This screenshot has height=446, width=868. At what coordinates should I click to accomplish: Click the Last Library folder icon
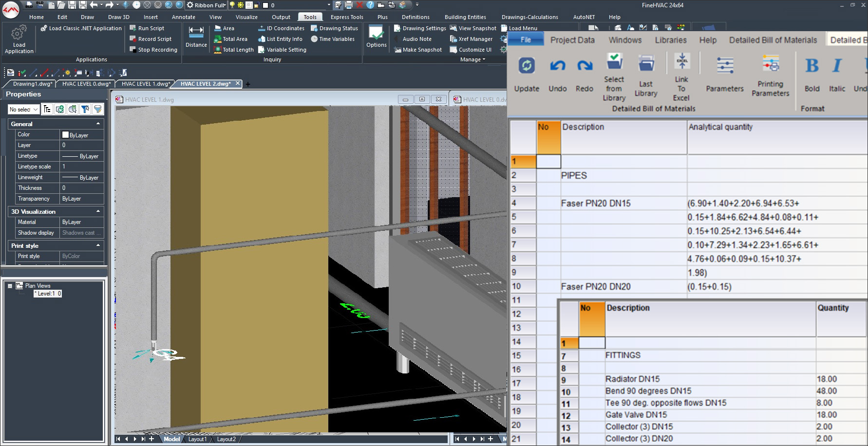[x=646, y=64]
